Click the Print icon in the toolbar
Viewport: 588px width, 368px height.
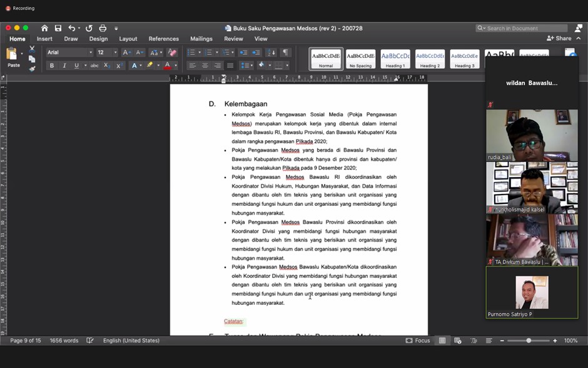(x=101, y=28)
